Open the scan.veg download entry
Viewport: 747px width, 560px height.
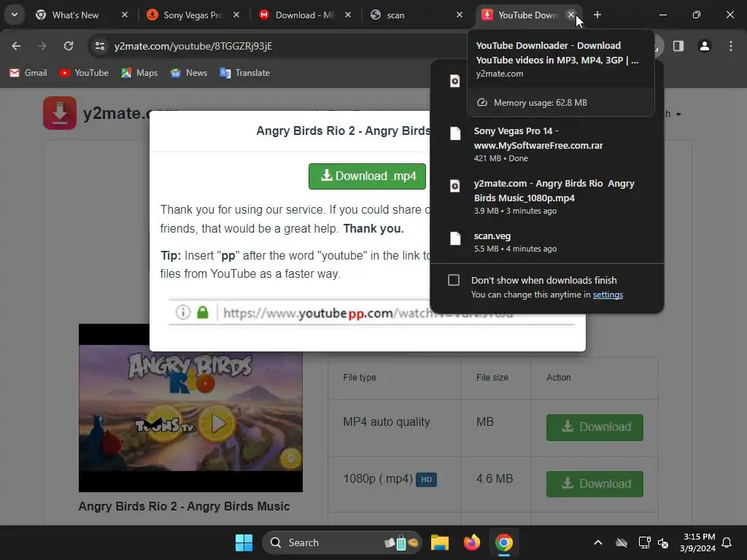[547, 241]
